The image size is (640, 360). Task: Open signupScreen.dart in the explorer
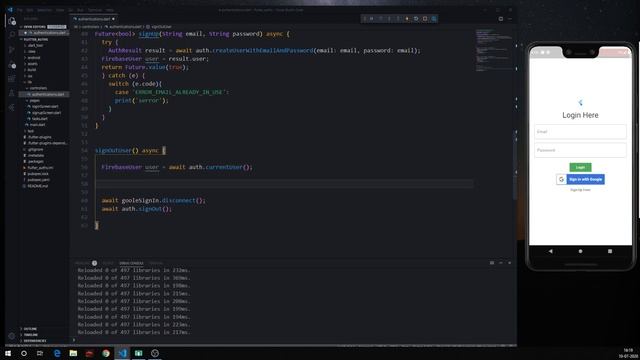click(x=46, y=113)
